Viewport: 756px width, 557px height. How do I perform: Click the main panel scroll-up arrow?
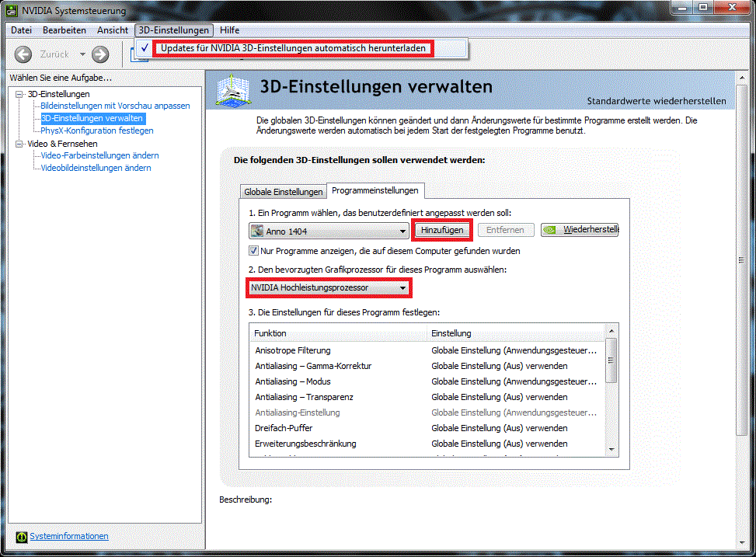[x=741, y=78]
